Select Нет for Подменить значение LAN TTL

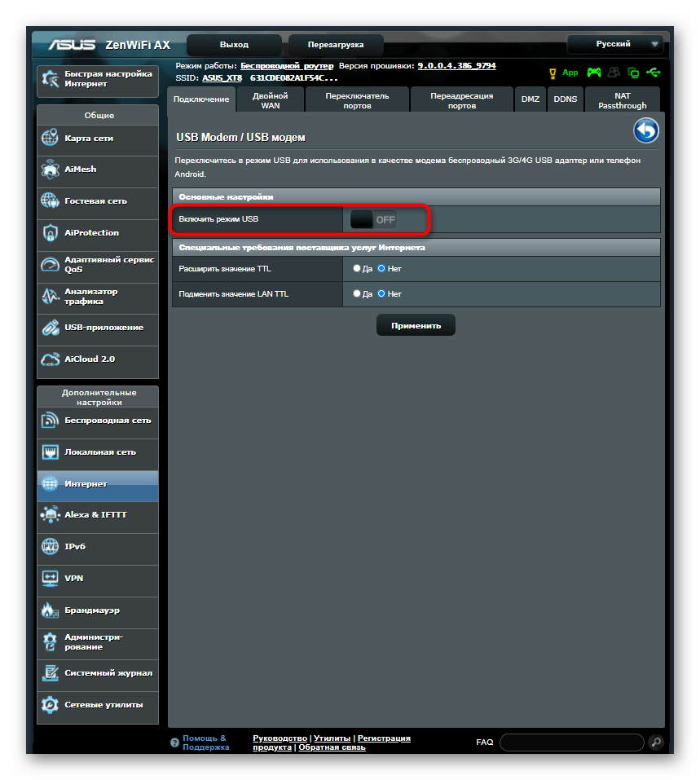pos(381,293)
